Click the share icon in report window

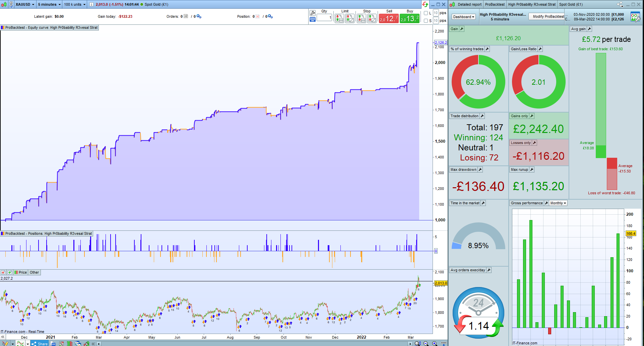click(620, 4)
